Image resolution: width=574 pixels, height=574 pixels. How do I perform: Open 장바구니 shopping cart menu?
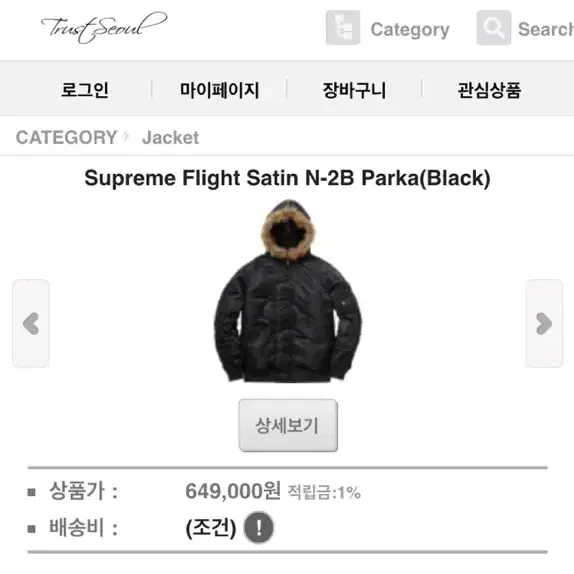354,90
